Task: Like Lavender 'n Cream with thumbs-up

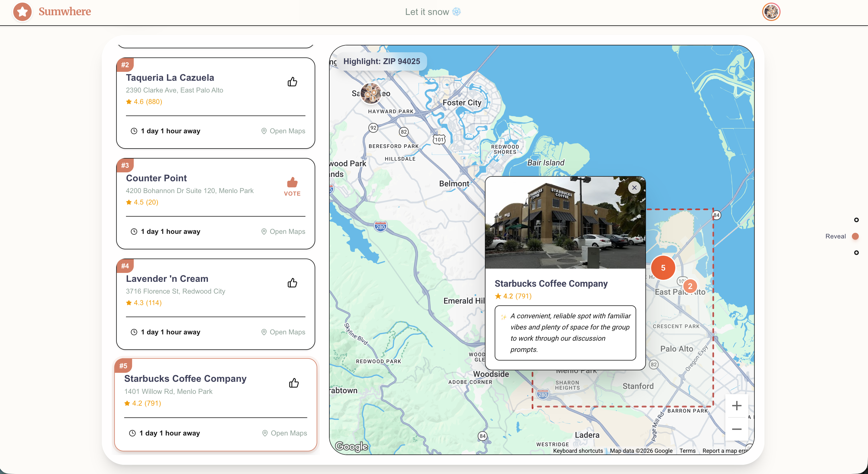Action: pos(292,283)
